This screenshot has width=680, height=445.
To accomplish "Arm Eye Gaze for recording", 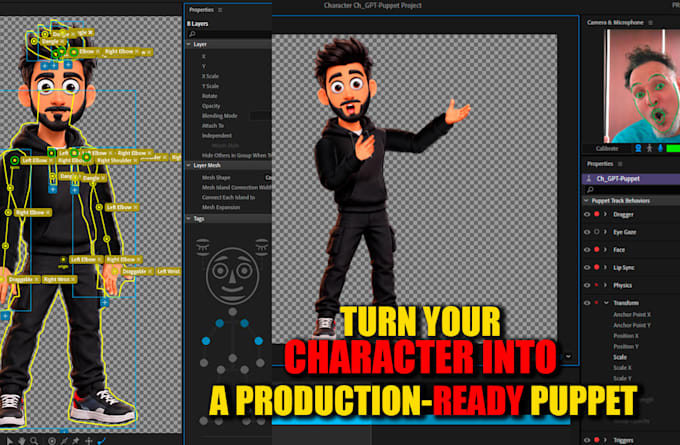I will tap(597, 232).
